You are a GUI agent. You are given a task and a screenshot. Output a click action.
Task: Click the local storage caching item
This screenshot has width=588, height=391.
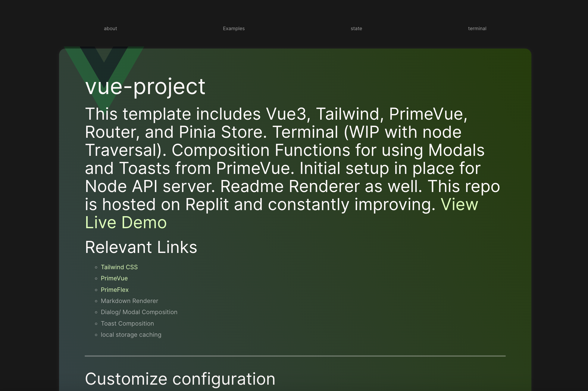131,335
